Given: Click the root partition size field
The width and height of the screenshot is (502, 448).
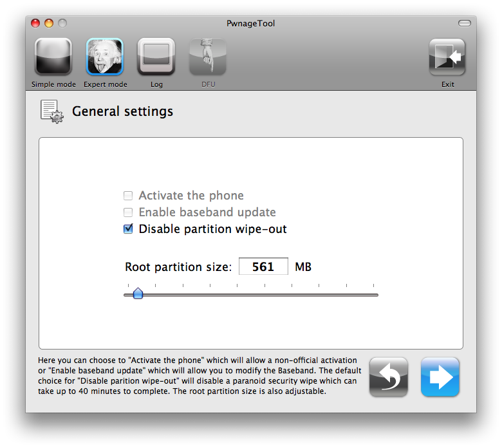Looking at the screenshot, I should [x=263, y=266].
